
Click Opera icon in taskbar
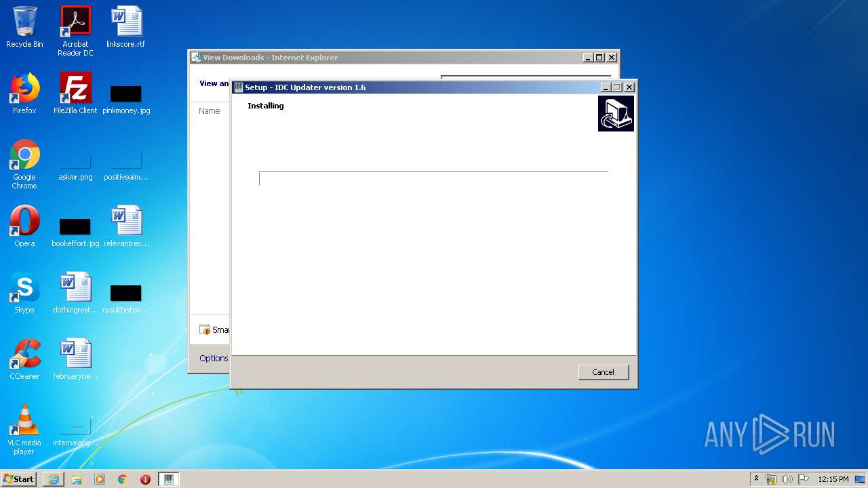pos(145,479)
